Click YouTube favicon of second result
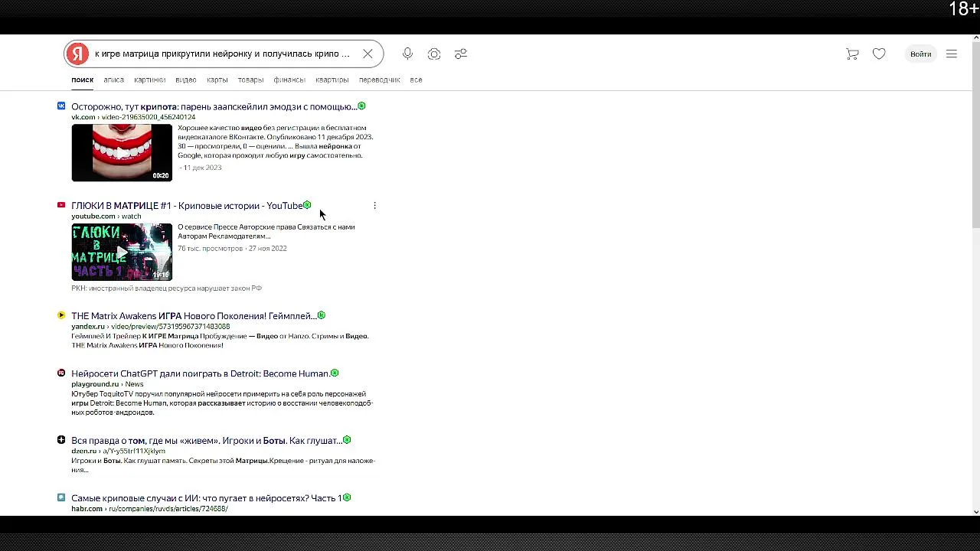 61,205
